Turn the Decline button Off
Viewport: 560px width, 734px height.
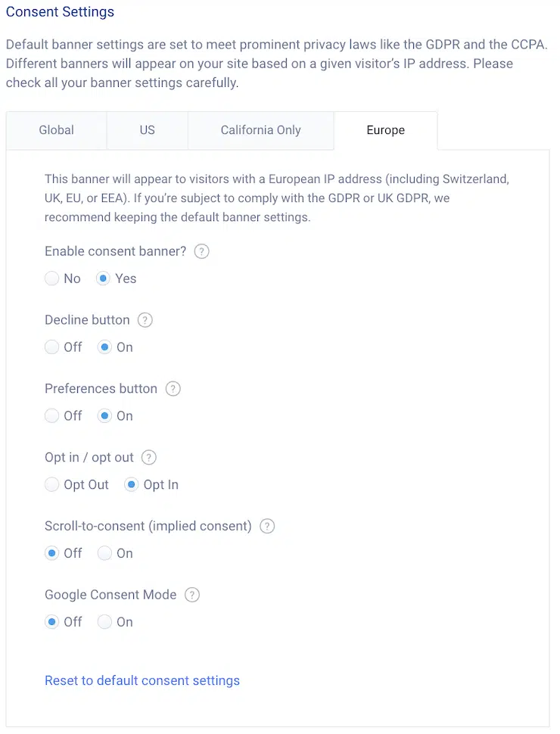click(51, 347)
